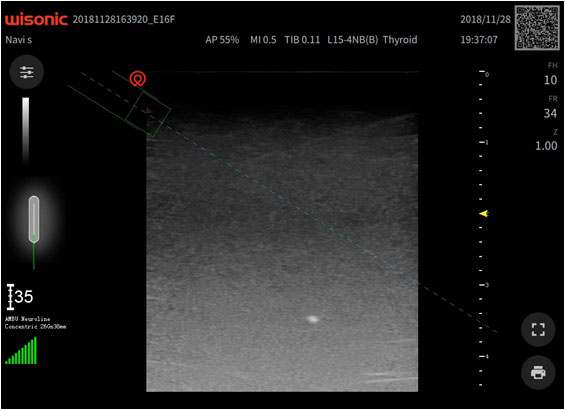Click the bright echogenic spot in image
Image resolution: width=565 pixels, height=410 pixels.
(312, 319)
